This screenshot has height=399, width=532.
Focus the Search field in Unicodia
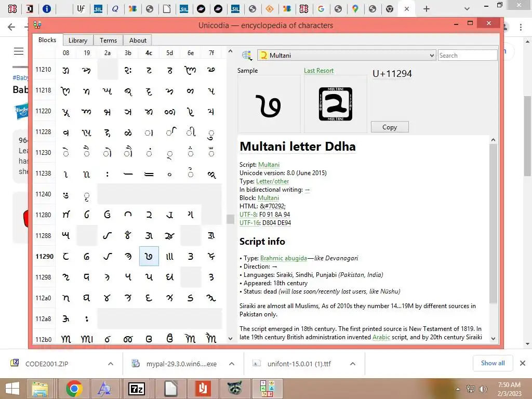468,55
